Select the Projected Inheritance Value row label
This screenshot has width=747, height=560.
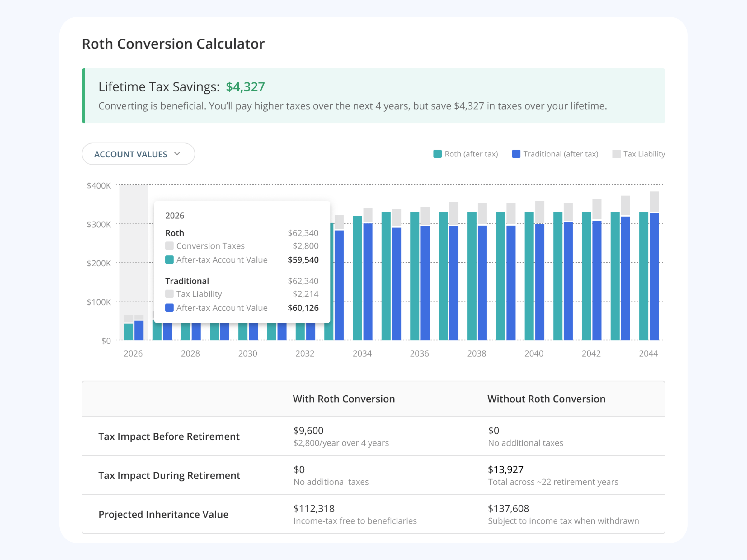tap(163, 514)
